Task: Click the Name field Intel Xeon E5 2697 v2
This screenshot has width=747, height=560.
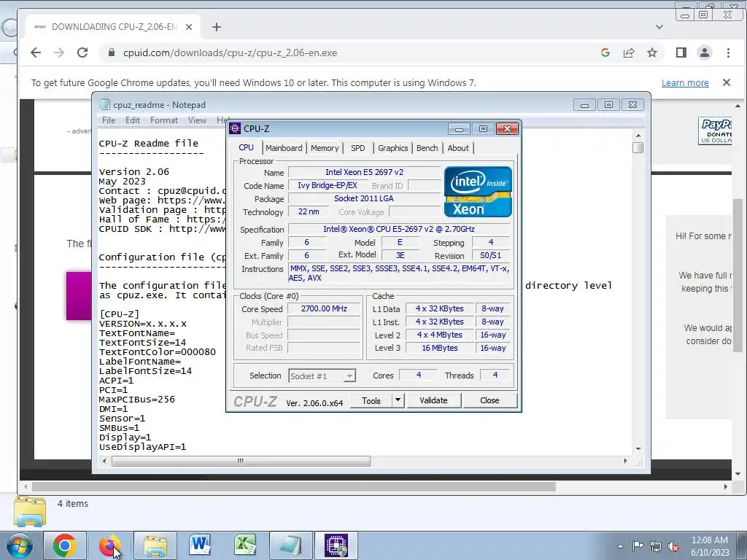Action: [365, 172]
